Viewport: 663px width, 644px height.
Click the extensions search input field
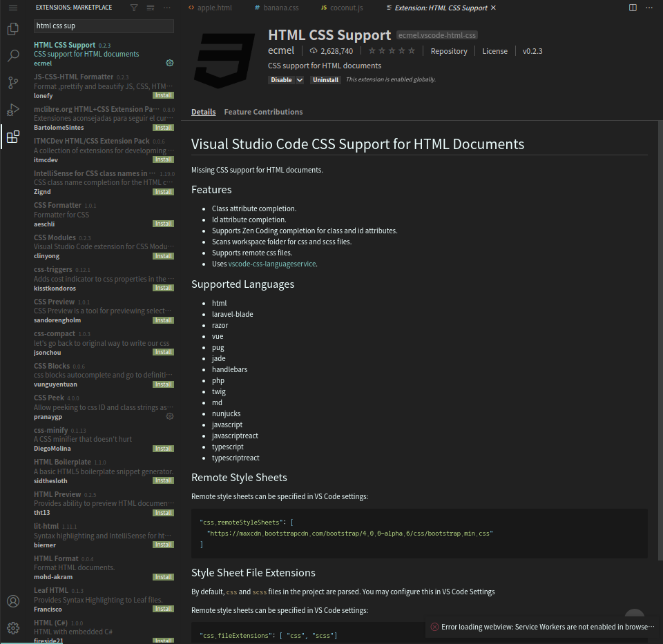click(104, 26)
